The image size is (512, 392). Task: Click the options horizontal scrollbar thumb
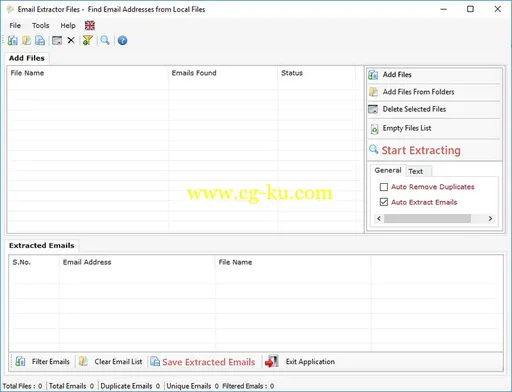(x=427, y=218)
